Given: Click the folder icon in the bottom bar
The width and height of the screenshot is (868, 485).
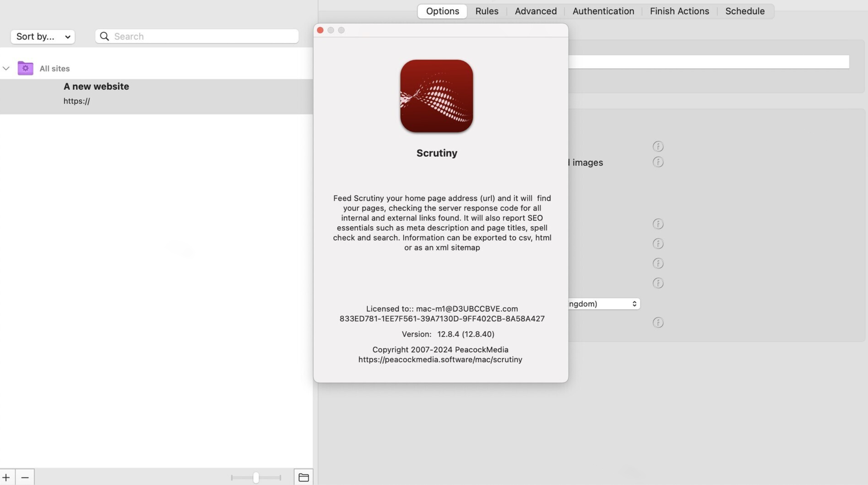Looking at the screenshot, I should [303, 477].
